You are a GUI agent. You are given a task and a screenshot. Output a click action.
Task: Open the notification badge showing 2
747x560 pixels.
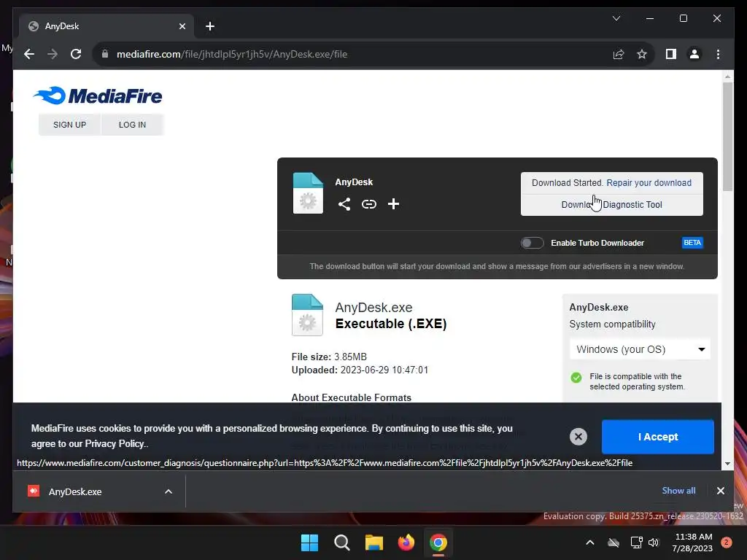[x=726, y=542]
